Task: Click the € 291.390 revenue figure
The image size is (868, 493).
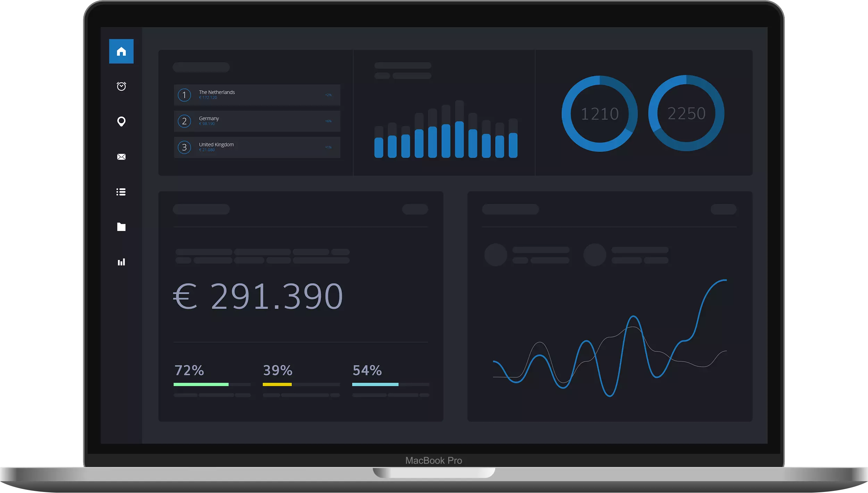Action: pos(259,295)
